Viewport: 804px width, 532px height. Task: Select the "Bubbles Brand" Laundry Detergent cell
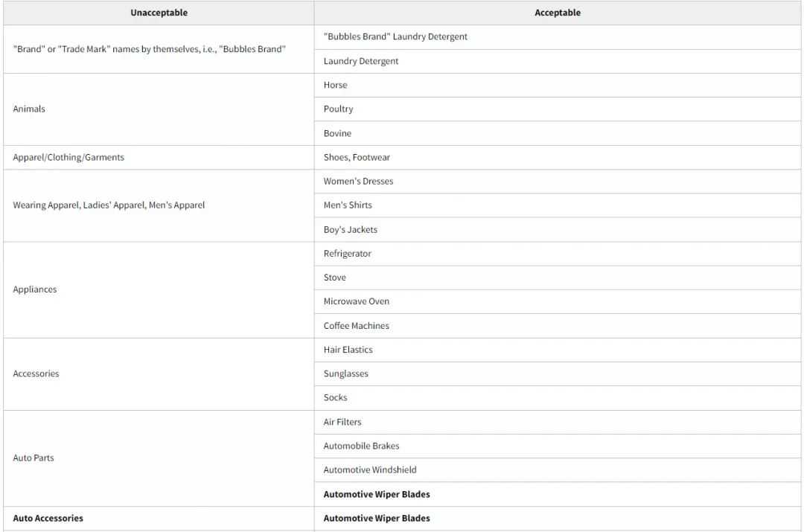point(558,37)
